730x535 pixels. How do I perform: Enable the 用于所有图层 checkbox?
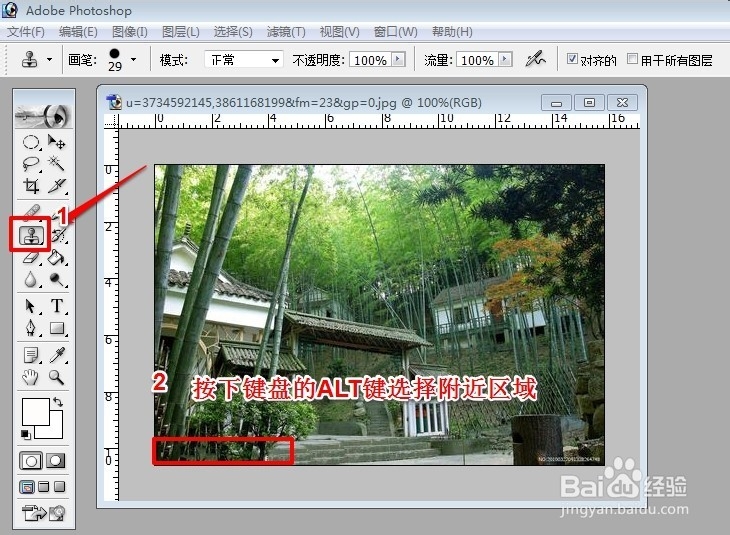coord(632,59)
